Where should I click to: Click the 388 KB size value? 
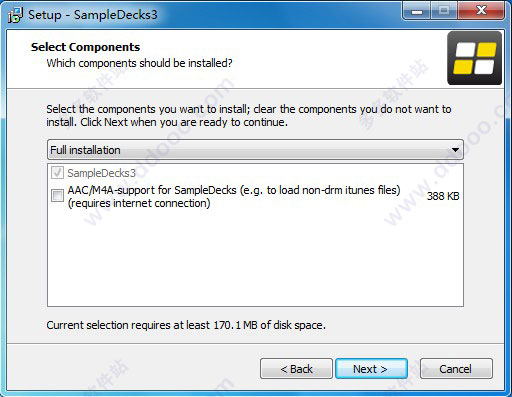[x=443, y=196]
